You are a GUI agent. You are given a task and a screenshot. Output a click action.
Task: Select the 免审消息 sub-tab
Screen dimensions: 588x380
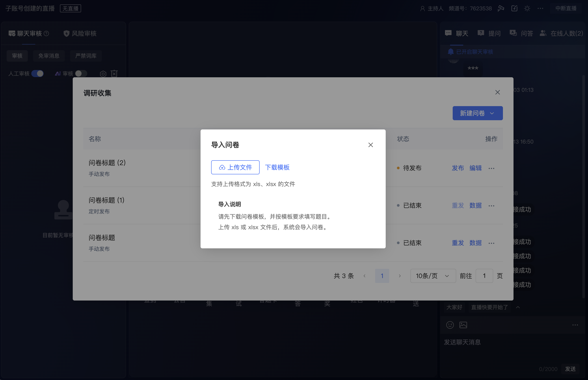click(49, 56)
